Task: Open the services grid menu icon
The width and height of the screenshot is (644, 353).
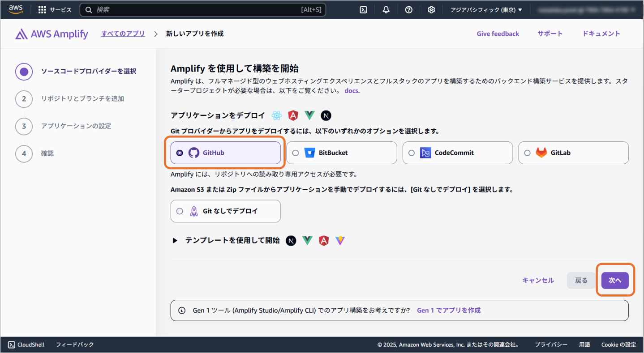Action: (42, 10)
